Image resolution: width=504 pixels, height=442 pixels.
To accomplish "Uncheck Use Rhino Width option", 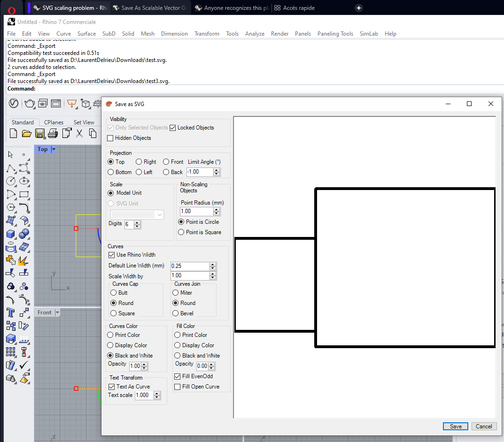I will [x=112, y=255].
